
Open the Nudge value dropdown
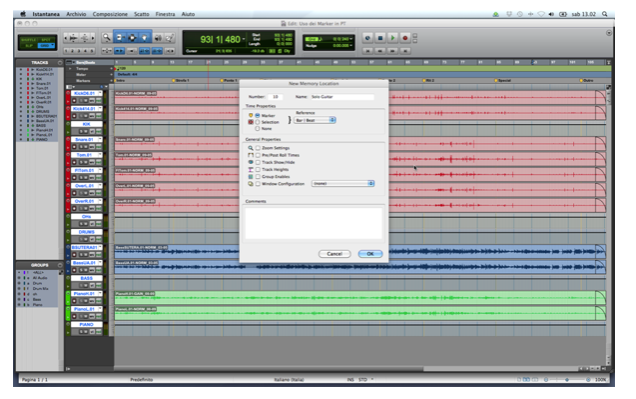click(x=351, y=45)
